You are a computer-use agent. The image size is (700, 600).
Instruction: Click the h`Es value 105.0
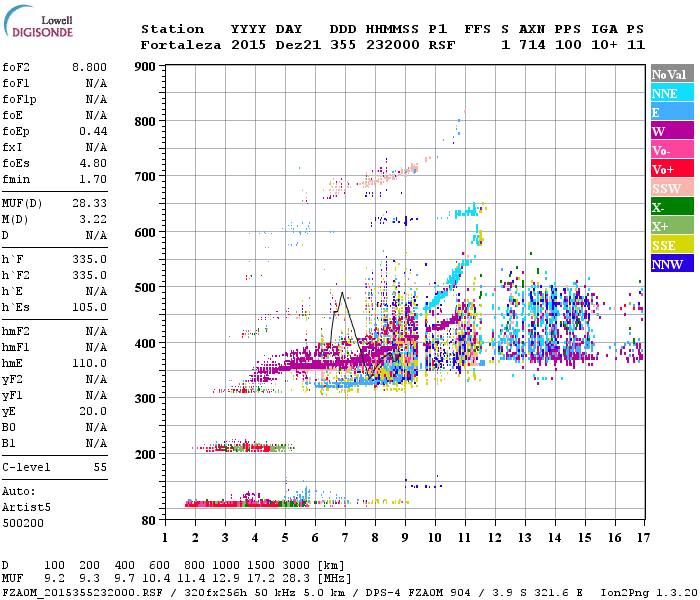[x=89, y=307]
